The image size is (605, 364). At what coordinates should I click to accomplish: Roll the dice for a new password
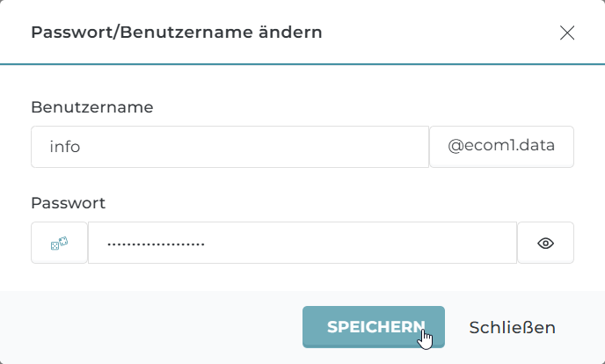pyautogui.click(x=59, y=243)
